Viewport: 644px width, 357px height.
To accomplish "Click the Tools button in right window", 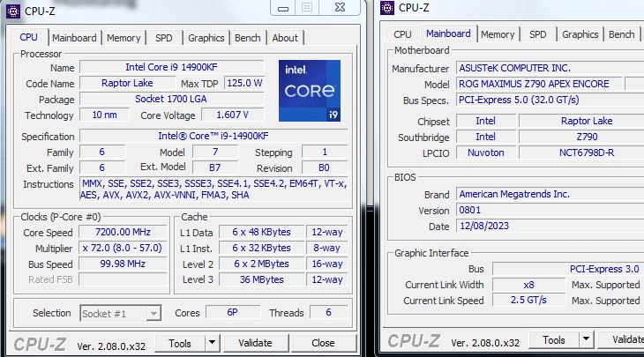I will click(x=554, y=340).
